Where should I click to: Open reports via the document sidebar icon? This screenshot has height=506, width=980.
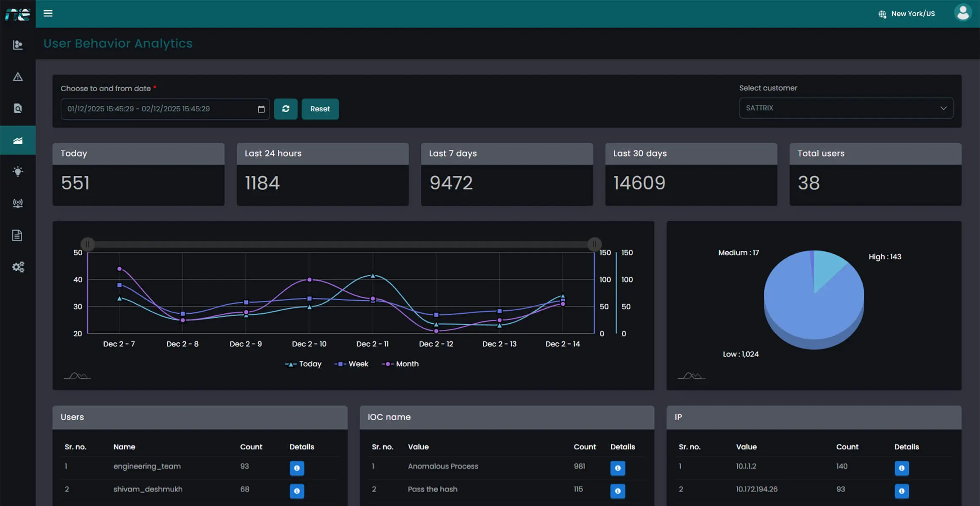pyautogui.click(x=18, y=235)
